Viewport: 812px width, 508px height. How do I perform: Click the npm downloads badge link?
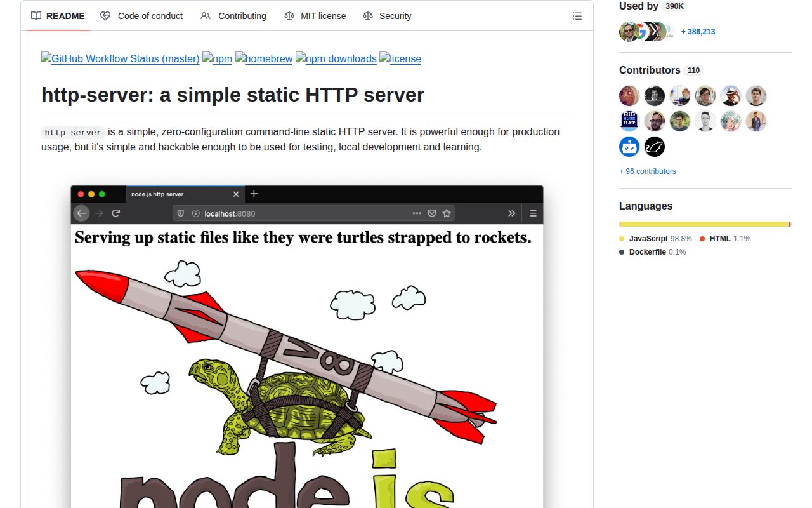coord(336,58)
